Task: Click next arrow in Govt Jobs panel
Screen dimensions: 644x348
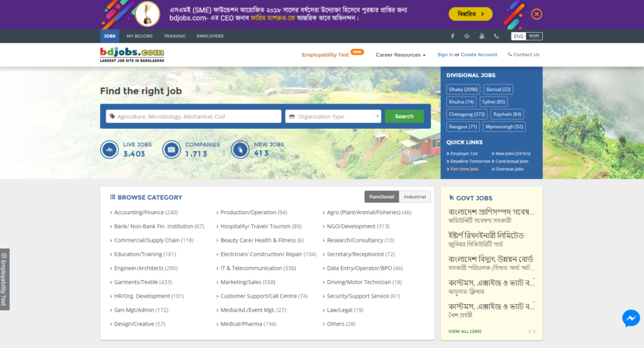Action: click(535, 331)
